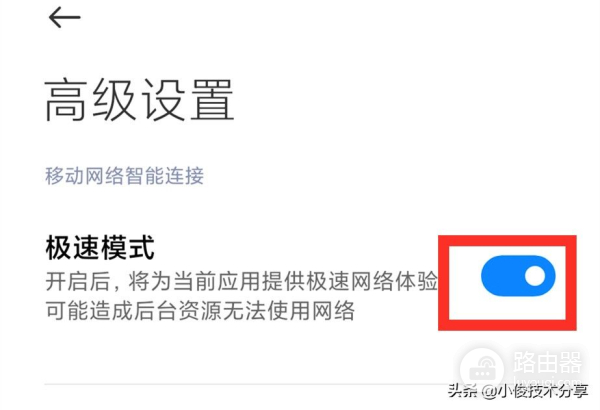Click the 移动网络 part of the section header
Screen dimensions: 600x410
pyautogui.click(x=84, y=176)
